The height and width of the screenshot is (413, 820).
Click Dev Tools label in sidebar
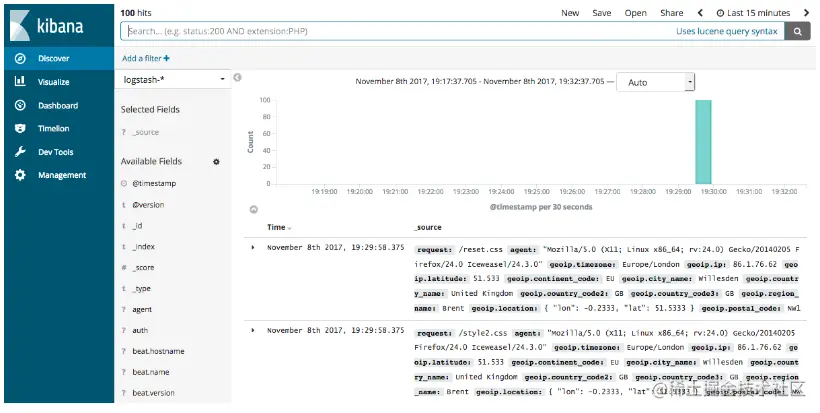point(55,152)
